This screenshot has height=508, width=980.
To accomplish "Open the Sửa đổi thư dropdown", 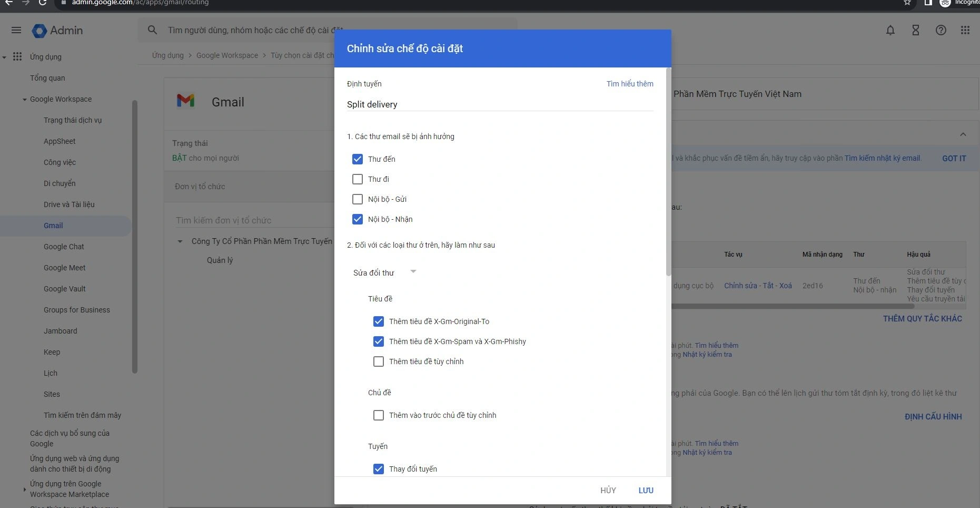I will click(x=385, y=272).
